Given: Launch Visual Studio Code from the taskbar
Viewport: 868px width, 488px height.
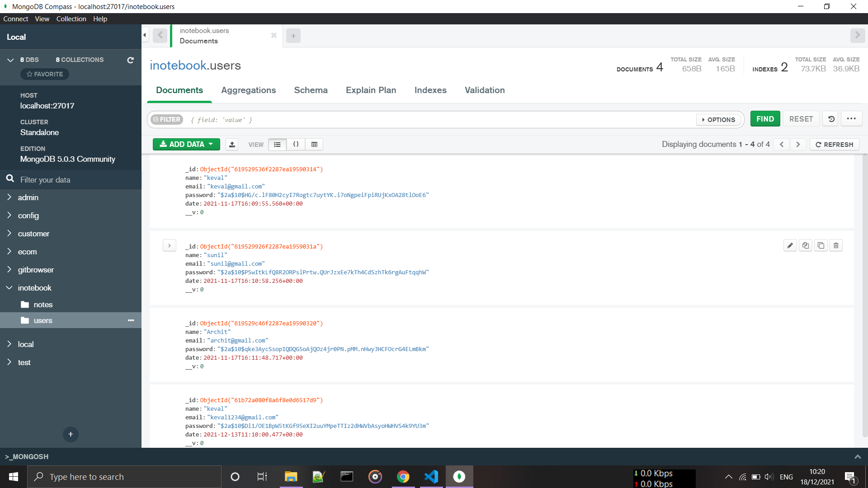Looking at the screenshot, I should (431, 476).
